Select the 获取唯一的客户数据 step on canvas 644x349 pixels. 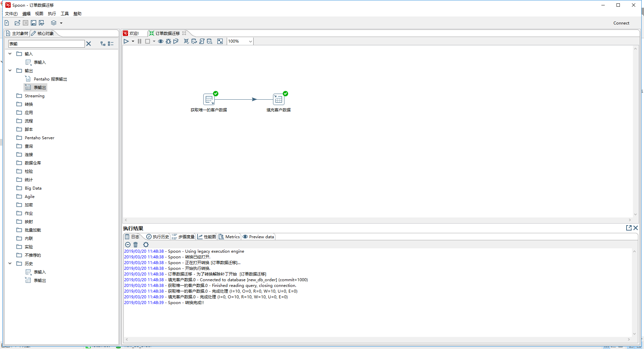[209, 99]
